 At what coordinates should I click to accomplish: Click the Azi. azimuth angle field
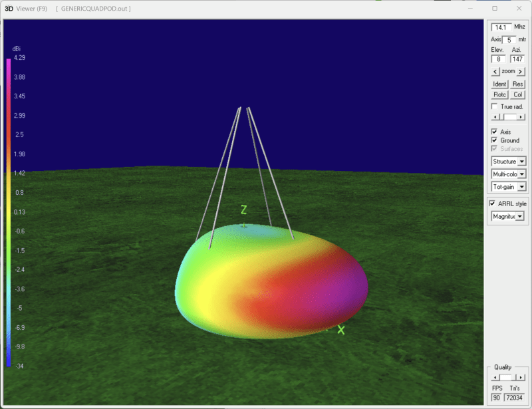pos(517,59)
